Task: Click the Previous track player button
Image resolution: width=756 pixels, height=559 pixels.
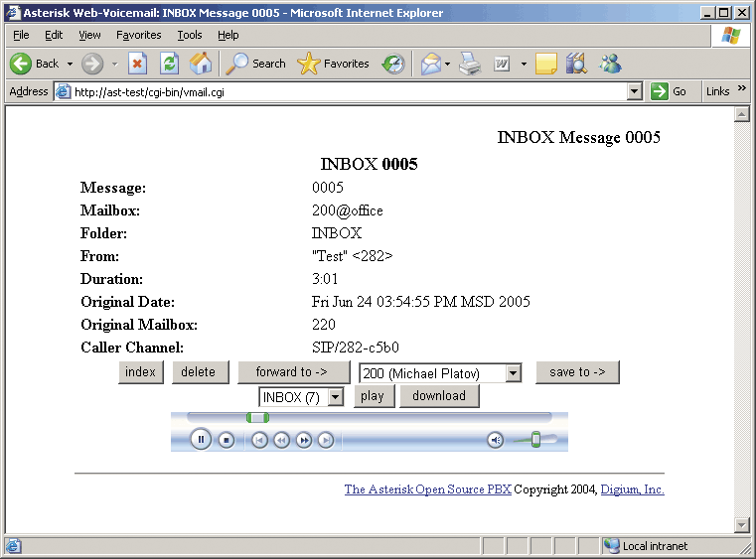Action: (259, 440)
